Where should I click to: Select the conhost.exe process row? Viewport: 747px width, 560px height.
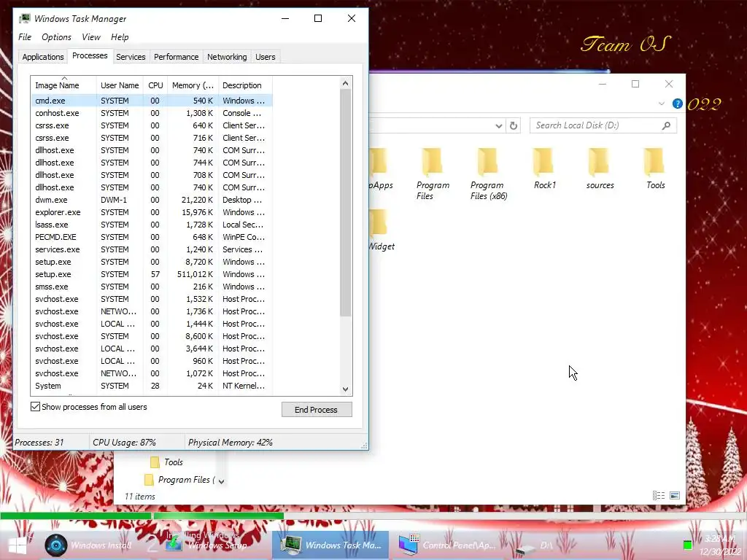[x=152, y=113]
